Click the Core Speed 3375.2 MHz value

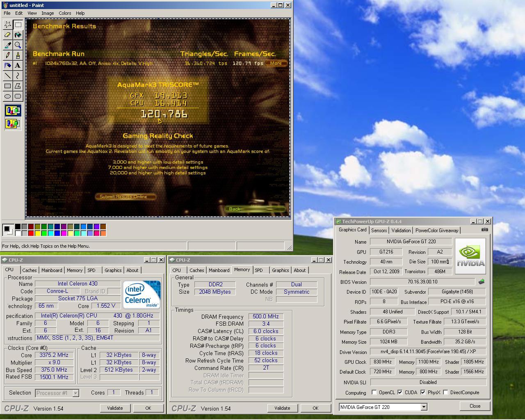(54, 355)
